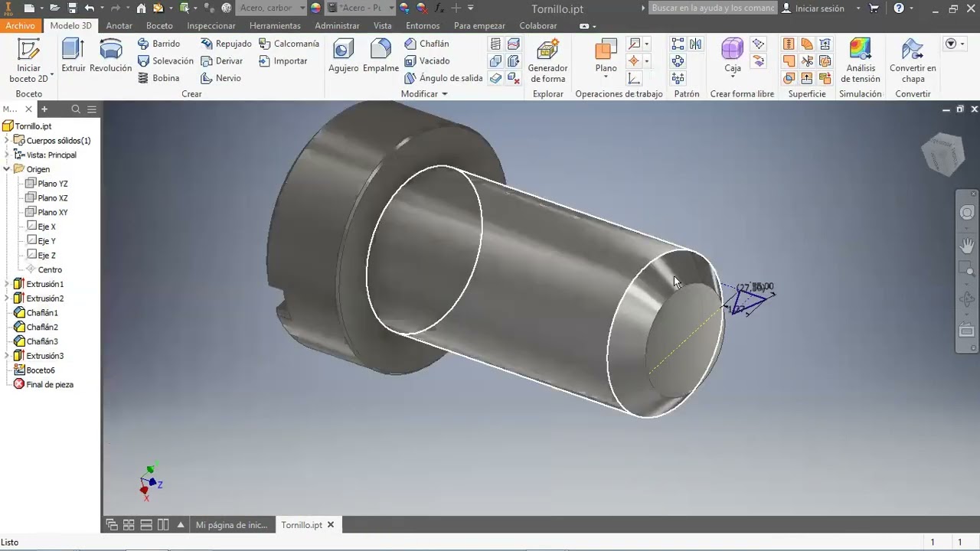Select the Extruir tool

click(x=73, y=57)
